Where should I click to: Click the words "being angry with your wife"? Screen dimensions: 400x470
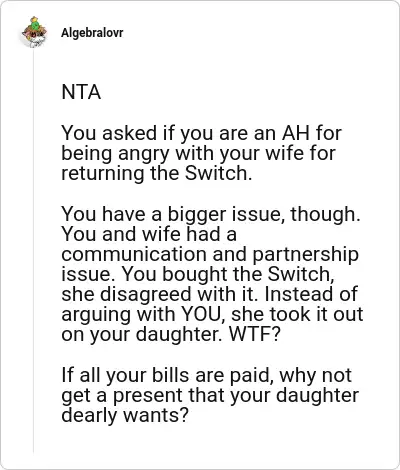click(x=183, y=154)
